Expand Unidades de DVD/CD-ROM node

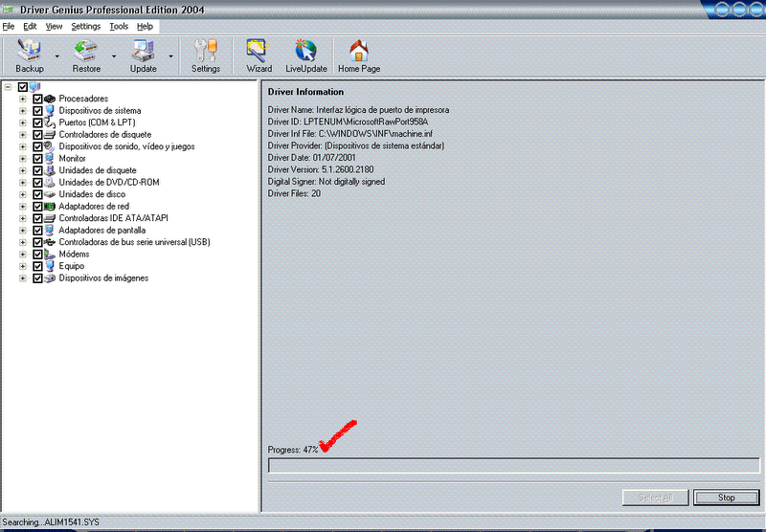pos(22,183)
